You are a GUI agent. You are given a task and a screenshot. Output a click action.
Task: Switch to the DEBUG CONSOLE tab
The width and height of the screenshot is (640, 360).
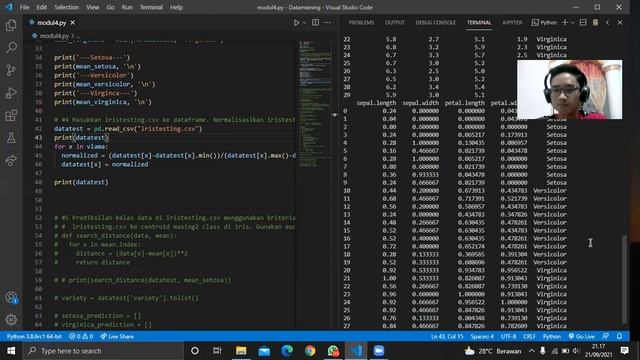(436, 22)
